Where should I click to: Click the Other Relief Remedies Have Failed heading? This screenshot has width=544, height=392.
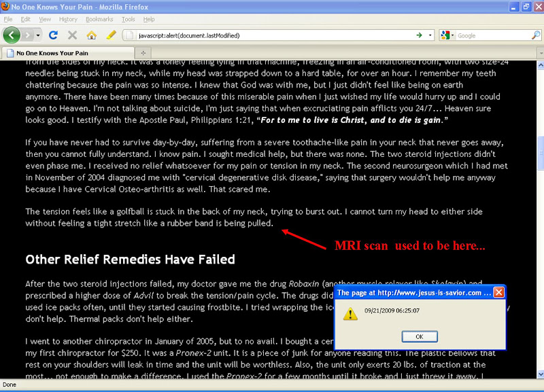click(130, 260)
